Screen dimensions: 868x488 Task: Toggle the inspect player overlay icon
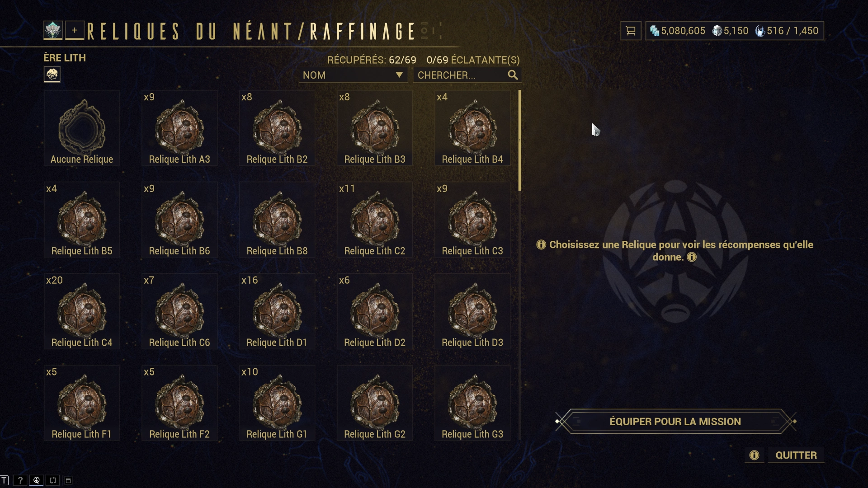pos(37,480)
